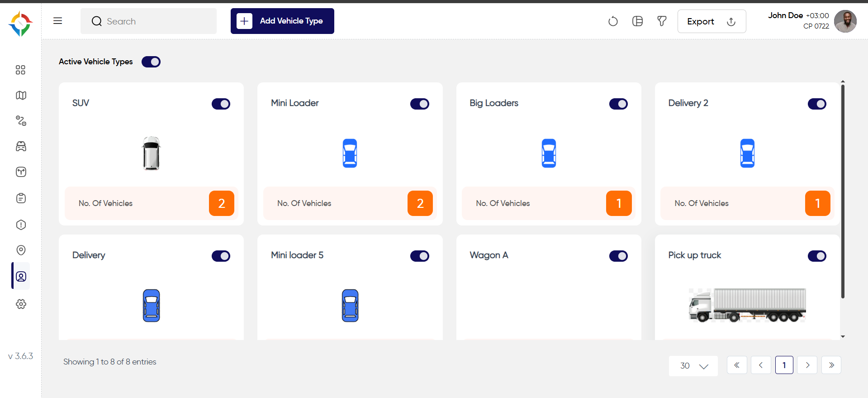
Task: Open the vehicles car icon in sidebar
Action: pos(21,146)
